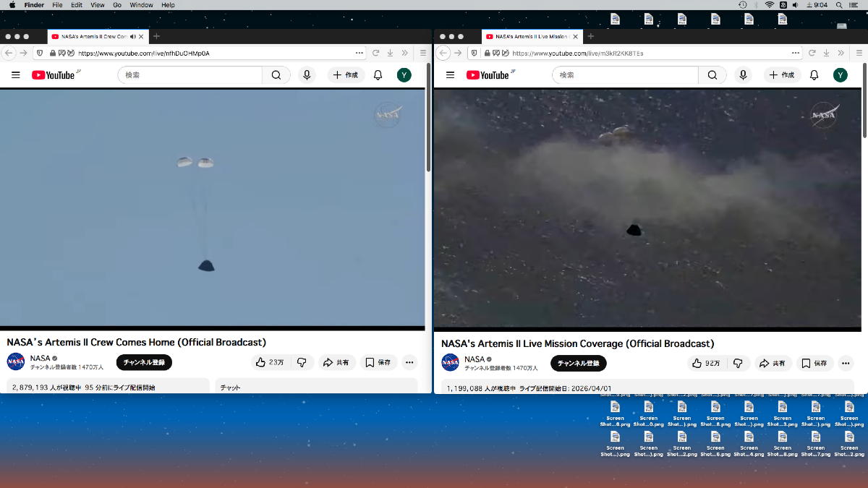Open notifications bell in right window
The image size is (868, 488).
(x=814, y=75)
